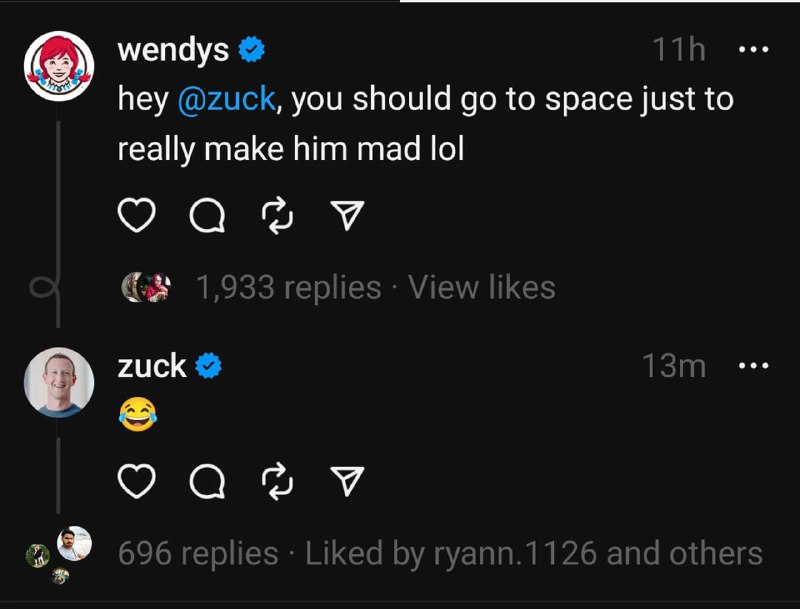Image resolution: width=800 pixels, height=609 pixels.
Task: Open the wendys profile picture
Action: pyautogui.click(x=58, y=66)
